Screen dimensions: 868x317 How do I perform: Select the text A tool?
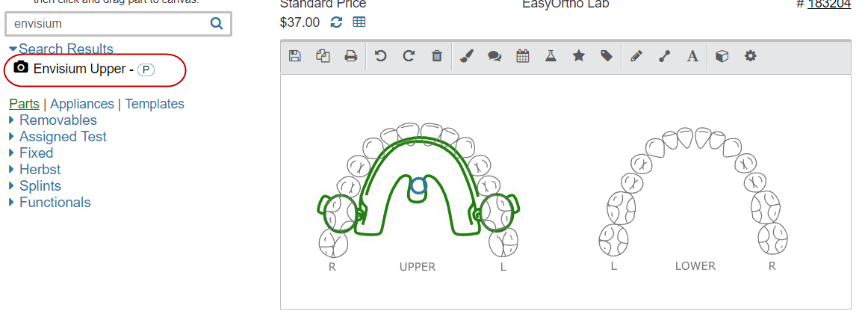pyautogui.click(x=692, y=56)
